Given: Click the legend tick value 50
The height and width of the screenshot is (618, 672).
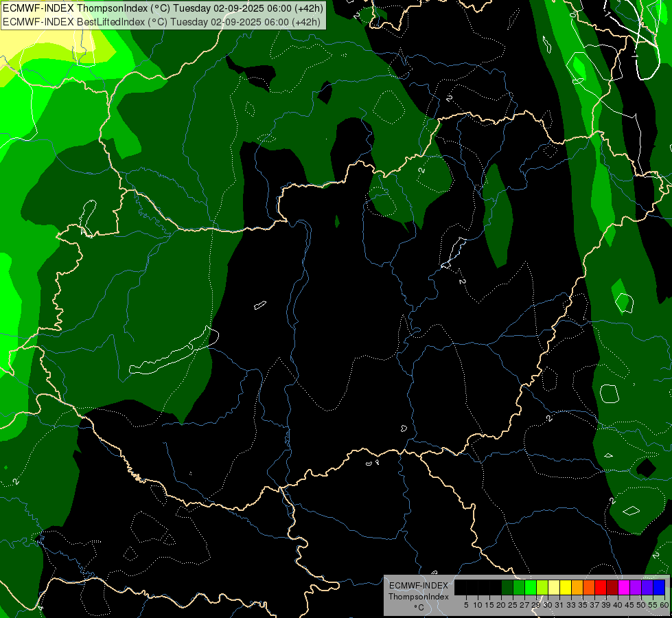Looking at the screenshot, I should 640,605.
